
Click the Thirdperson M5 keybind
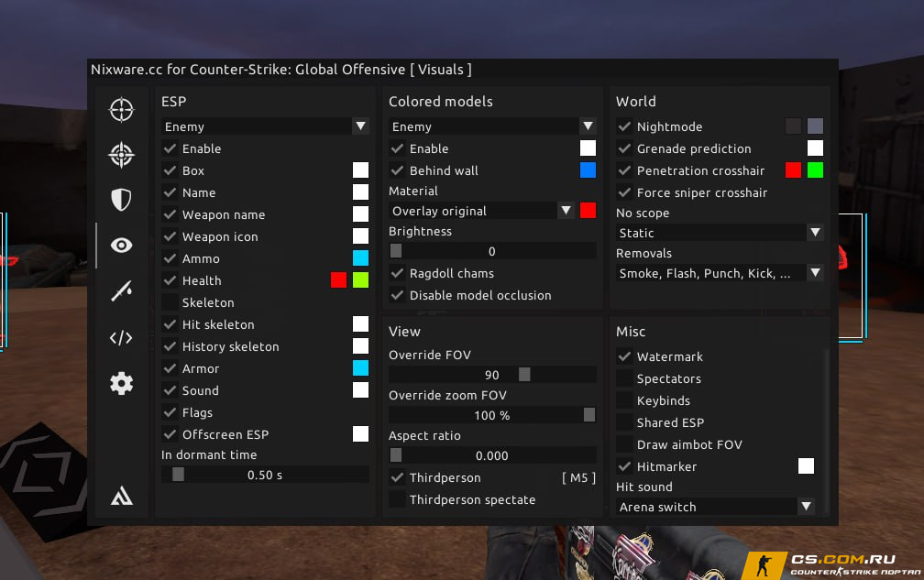click(x=578, y=477)
